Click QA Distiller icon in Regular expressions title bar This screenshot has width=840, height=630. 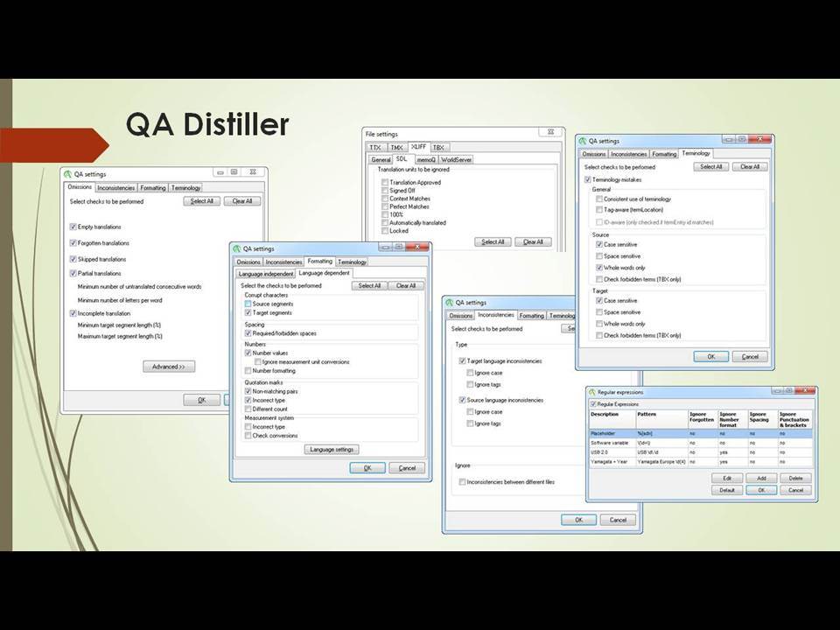click(592, 392)
